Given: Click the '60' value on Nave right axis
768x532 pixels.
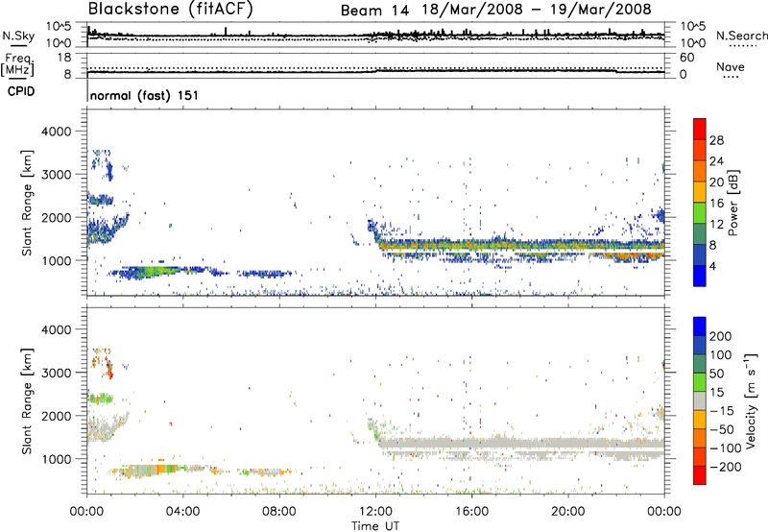Looking at the screenshot, I should tap(686, 58).
